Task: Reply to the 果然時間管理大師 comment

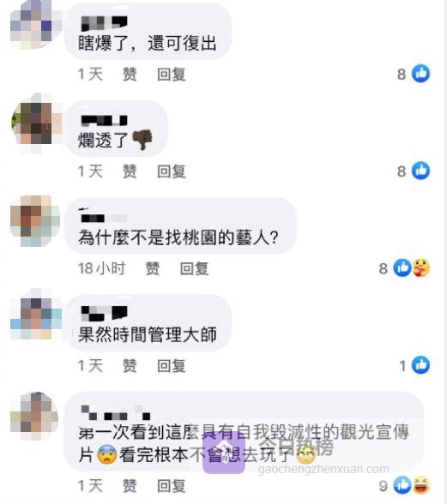Action: tap(172, 366)
